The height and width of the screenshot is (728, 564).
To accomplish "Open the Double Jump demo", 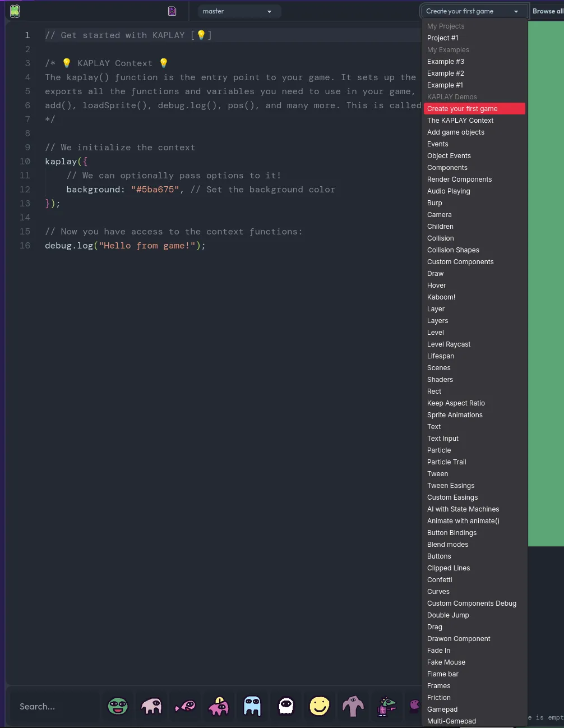I will click(x=474, y=615).
